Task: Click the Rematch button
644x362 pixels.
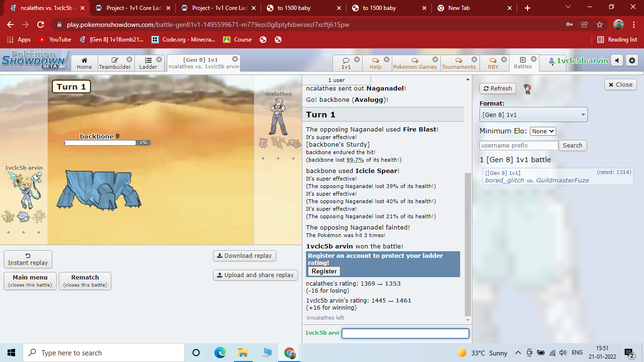Action: point(85,281)
